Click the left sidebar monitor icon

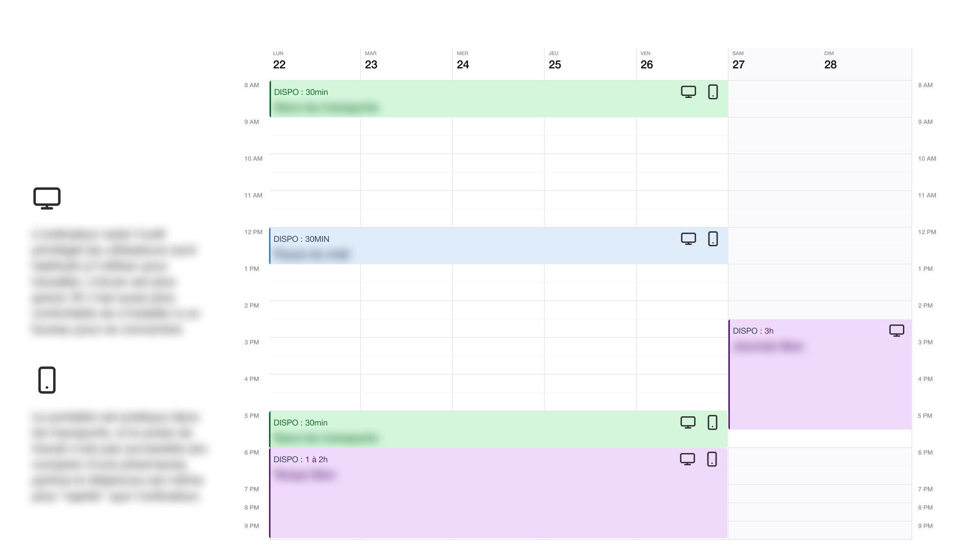pyautogui.click(x=46, y=198)
